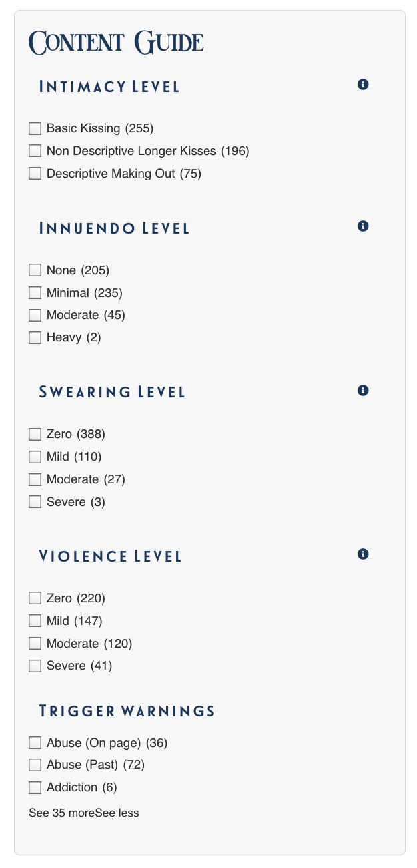Select the Severe violence filter
Image resolution: width=417 pixels, height=868 pixels.
pyautogui.click(x=35, y=666)
